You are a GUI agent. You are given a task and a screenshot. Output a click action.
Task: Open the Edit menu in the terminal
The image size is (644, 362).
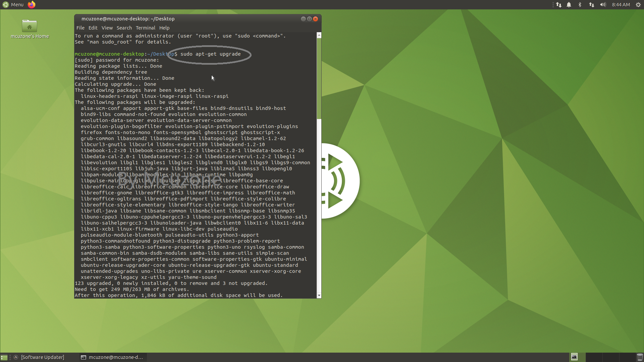pos(93,28)
